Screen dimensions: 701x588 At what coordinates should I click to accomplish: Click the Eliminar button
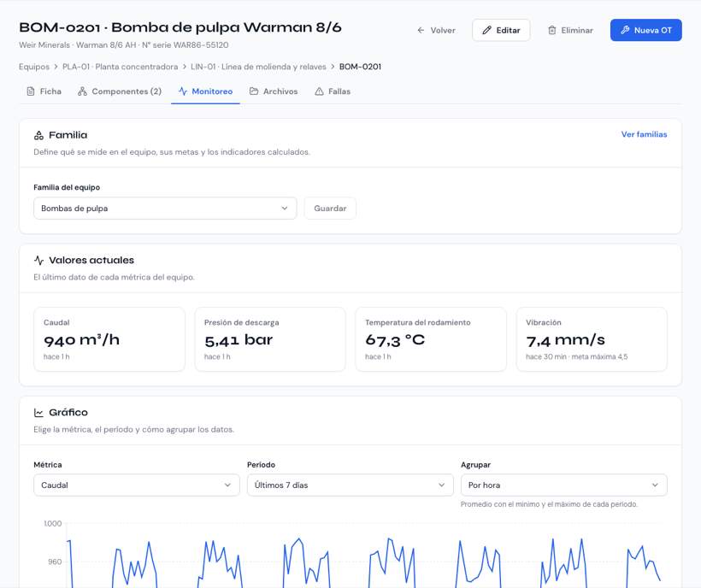click(x=570, y=31)
